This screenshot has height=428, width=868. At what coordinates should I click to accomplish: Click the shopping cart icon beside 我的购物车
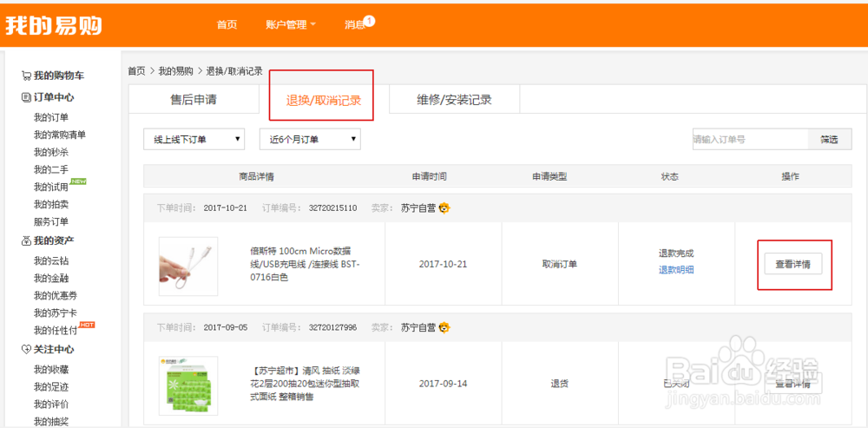tap(26, 76)
